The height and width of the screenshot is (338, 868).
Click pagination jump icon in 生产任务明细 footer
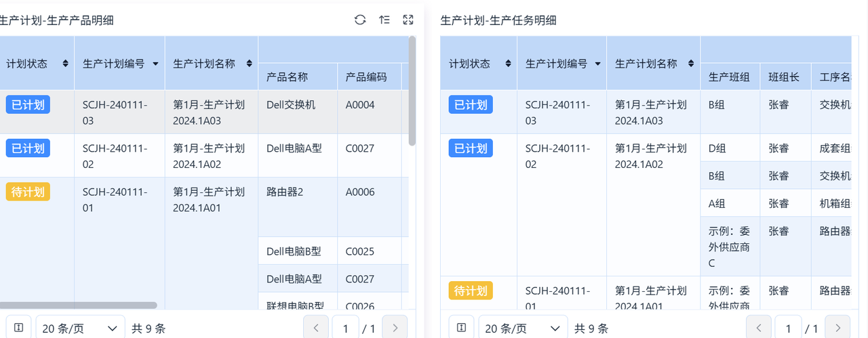point(461,328)
